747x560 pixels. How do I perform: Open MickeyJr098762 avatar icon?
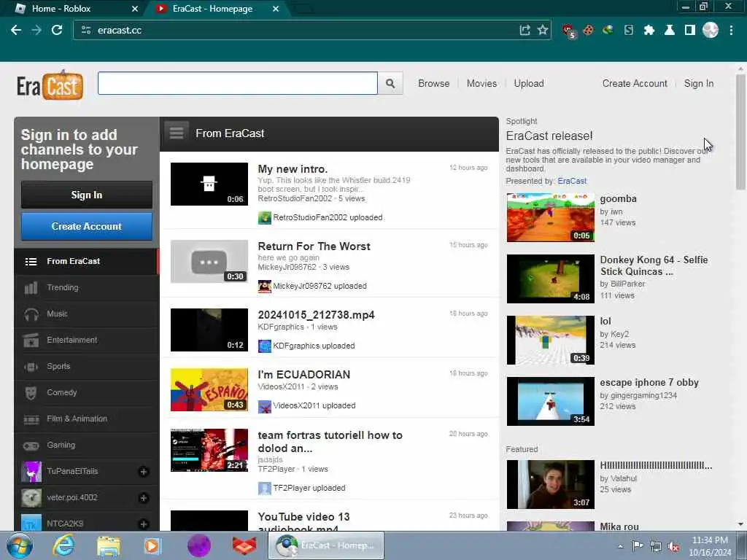point(264,286)
